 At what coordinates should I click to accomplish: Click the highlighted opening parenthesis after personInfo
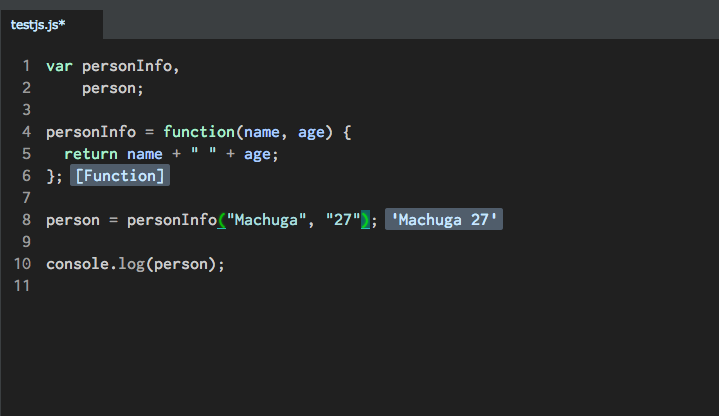tap(222, 220)
